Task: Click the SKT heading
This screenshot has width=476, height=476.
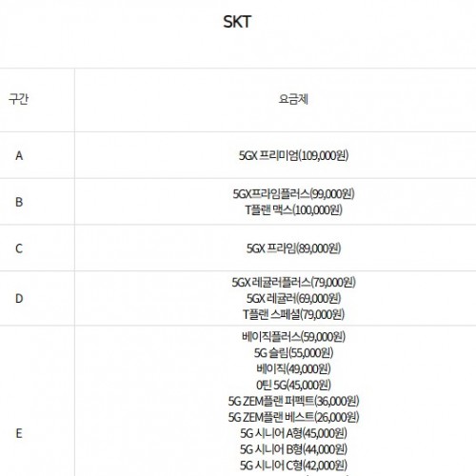Action: pyautogui.click(x=237, y=22)
